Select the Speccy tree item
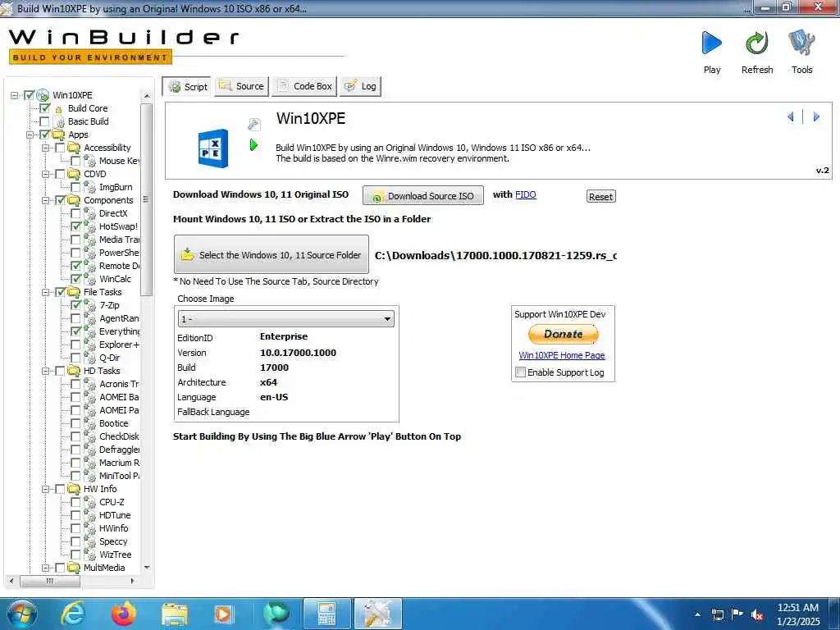Screen dimensions: 840x630 113,541
